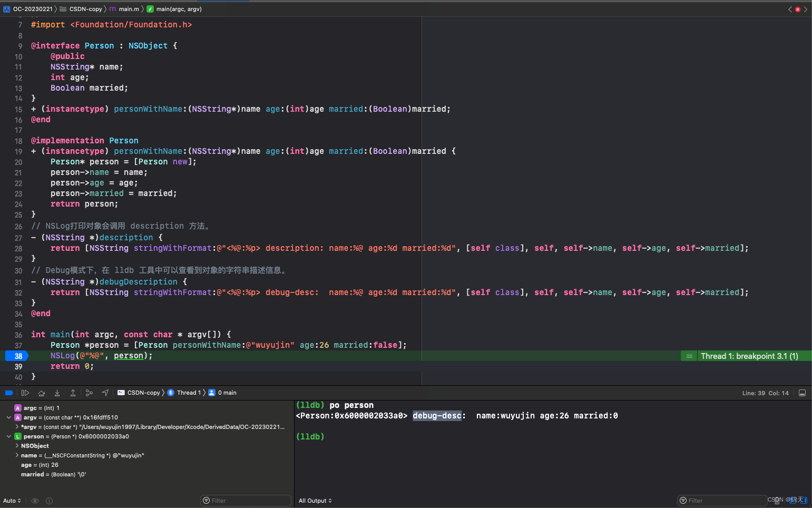
Task: Toggle the console pane button
Action: click(803, 500)
